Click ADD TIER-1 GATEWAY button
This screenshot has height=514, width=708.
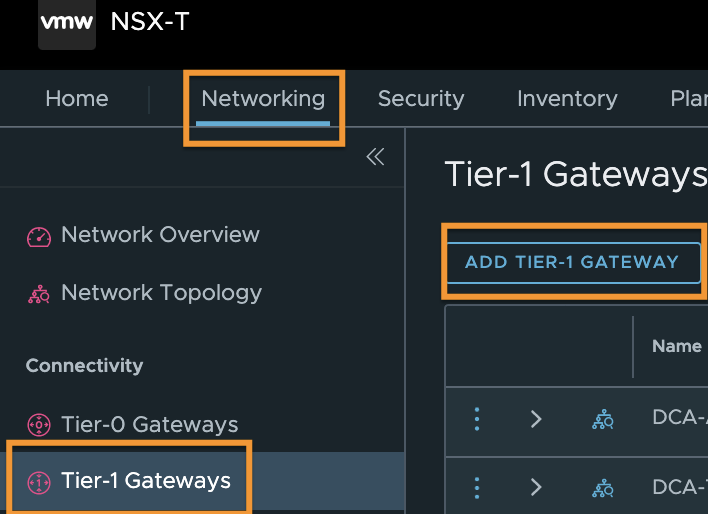click(x=573, y=262)
